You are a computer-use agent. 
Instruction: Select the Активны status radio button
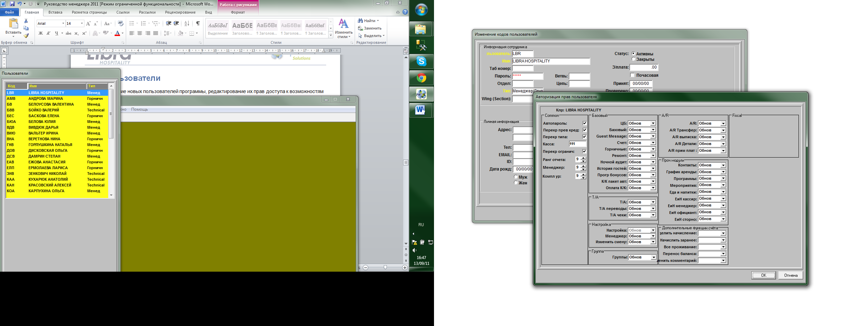633,54
